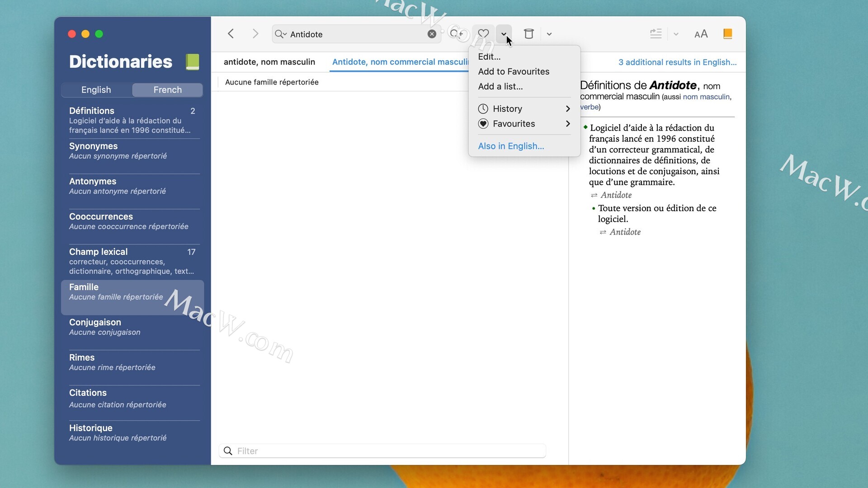Switch to the French dictionaries
Viewport: 868px width, 488px height.
tap(168, 90)
